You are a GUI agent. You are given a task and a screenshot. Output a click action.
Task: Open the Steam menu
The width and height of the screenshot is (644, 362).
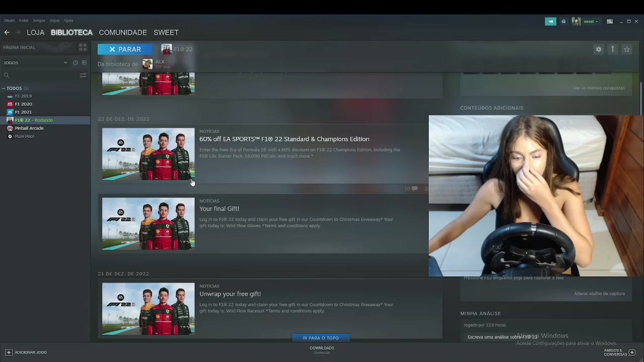pyautogui.click(x=9, y=20)
